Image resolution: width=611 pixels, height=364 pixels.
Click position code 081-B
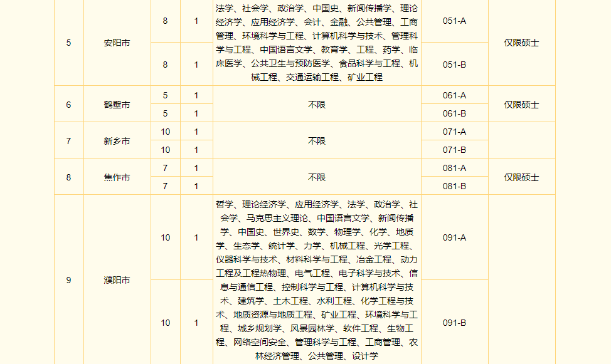click(x=454, y=186)
